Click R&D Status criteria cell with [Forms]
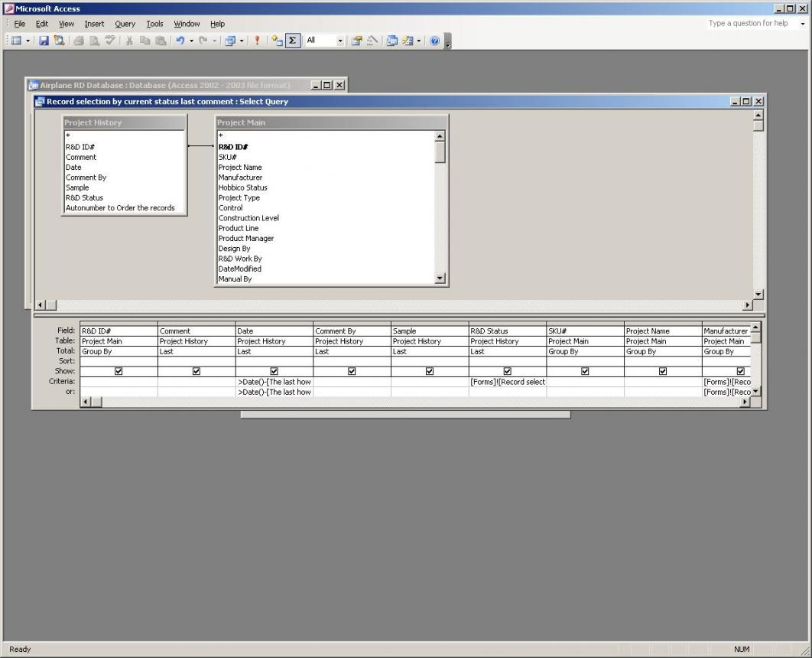This screenshot has height=658, width=812. [x=508, y=382]
